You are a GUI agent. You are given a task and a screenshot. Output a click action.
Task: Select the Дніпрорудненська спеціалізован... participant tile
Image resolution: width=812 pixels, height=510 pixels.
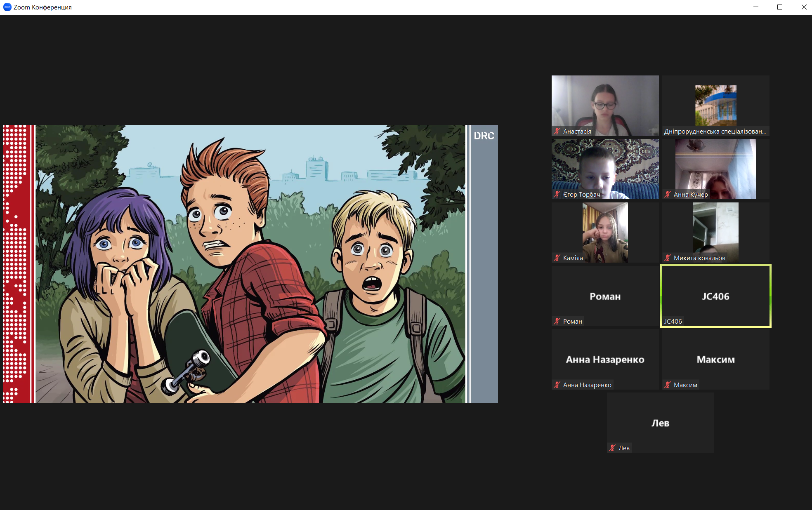pyautogui.click(x=715, y=106)
